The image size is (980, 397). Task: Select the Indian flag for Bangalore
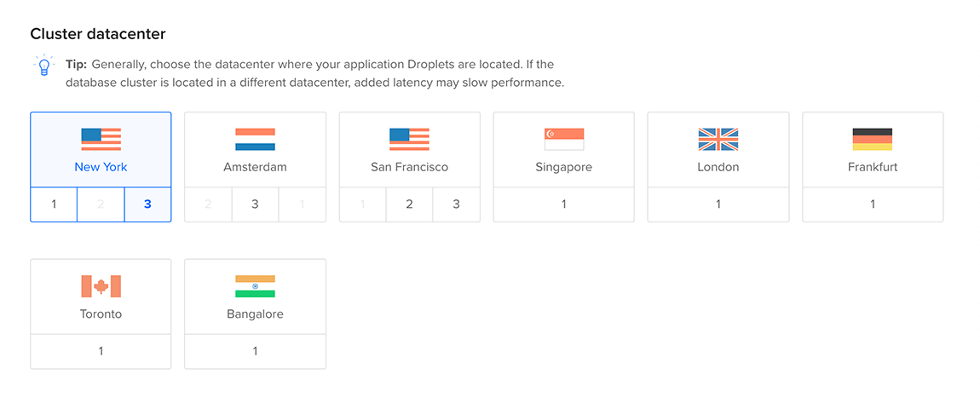[x=255, y=286]
